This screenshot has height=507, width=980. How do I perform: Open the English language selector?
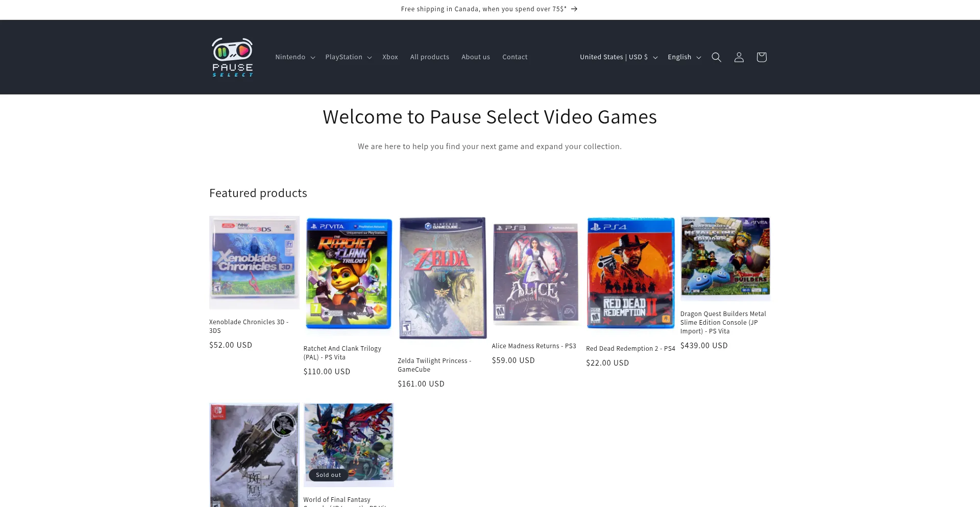click(684, 57)
